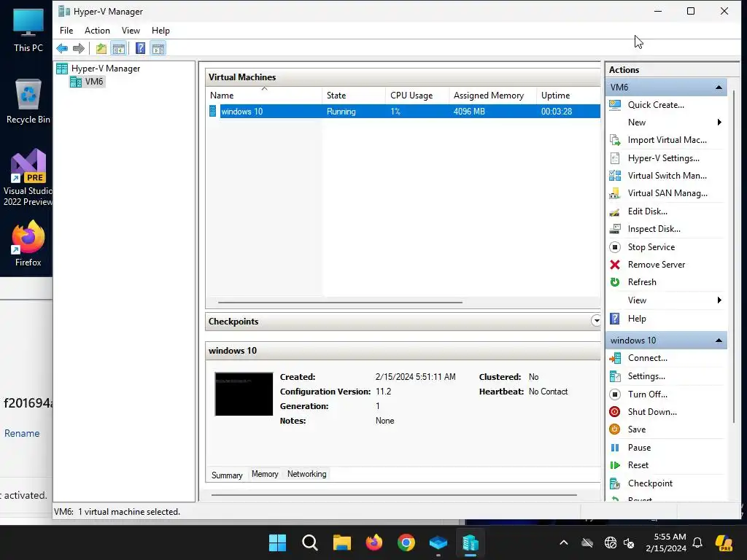This screenshot has width=747, height=560.
Task: Click the red Remove Server X icon
Action: 615,265
